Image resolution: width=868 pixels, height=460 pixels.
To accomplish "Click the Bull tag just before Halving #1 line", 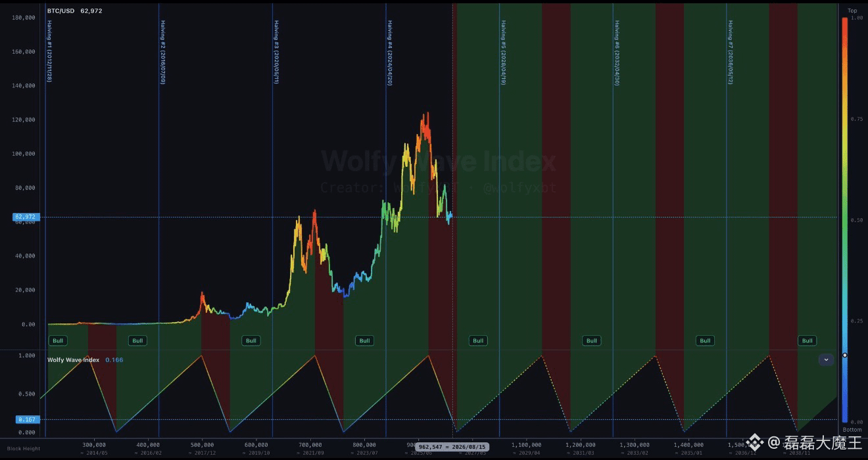I will point(58,340).
